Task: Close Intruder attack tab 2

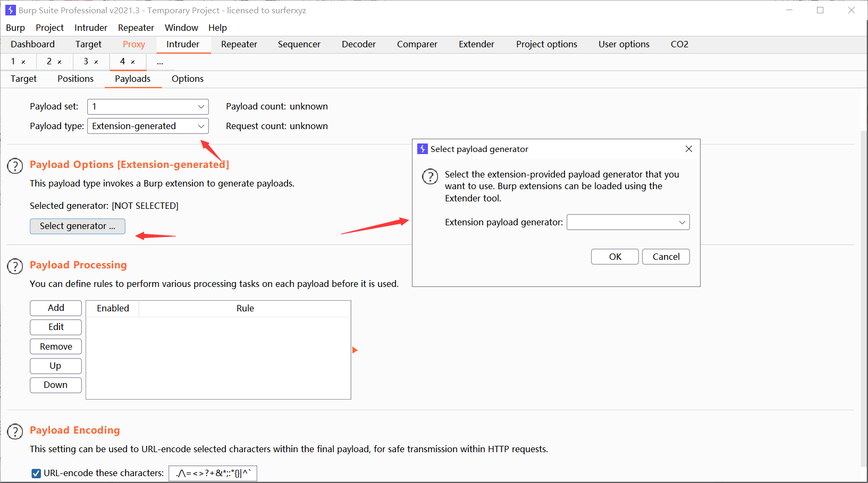Action: click(60, 62)
